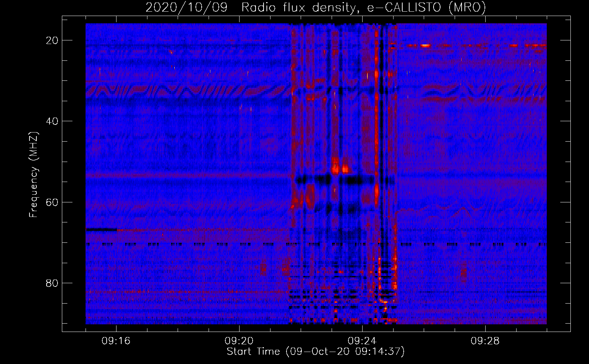Click the '09:20' time tick label
The height and width of the screenshot is (364, 589).
pos(239,341)
